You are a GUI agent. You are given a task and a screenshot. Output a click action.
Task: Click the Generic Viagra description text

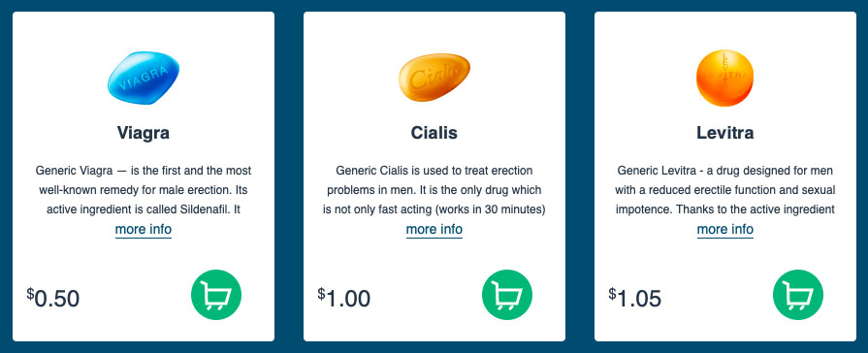click(x=144, y=190)
